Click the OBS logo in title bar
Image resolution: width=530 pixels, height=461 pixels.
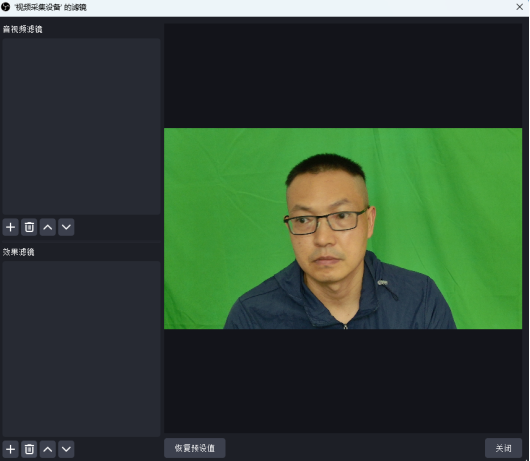point(6,7)
